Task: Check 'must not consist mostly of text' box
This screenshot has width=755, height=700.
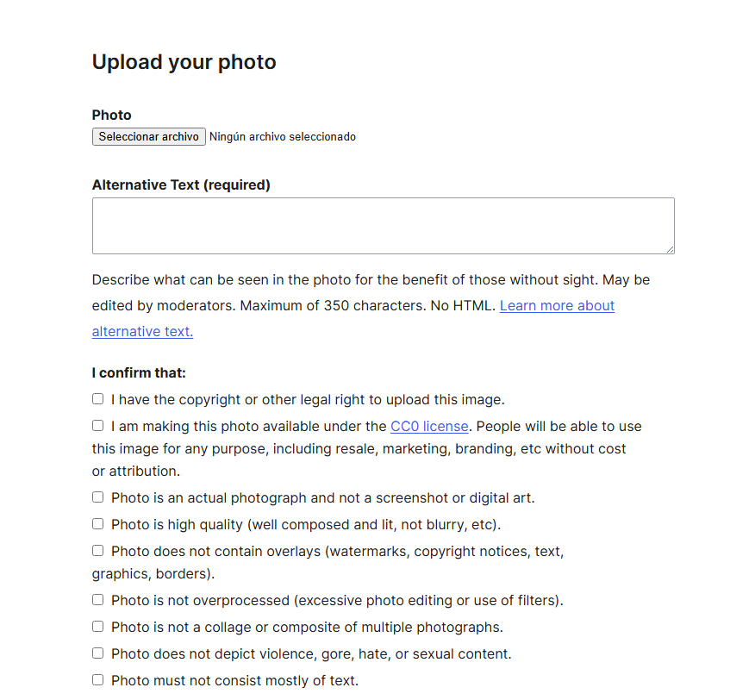Action: tap(98, 680)
